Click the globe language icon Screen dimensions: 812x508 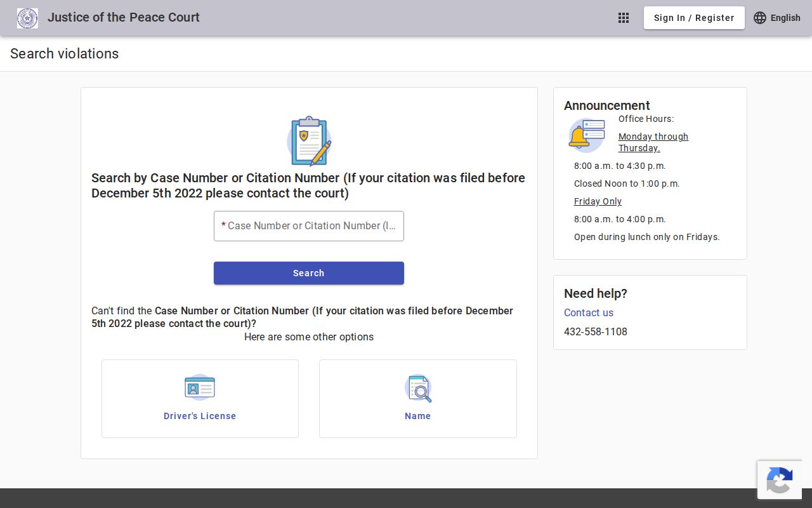coord(760,18)
